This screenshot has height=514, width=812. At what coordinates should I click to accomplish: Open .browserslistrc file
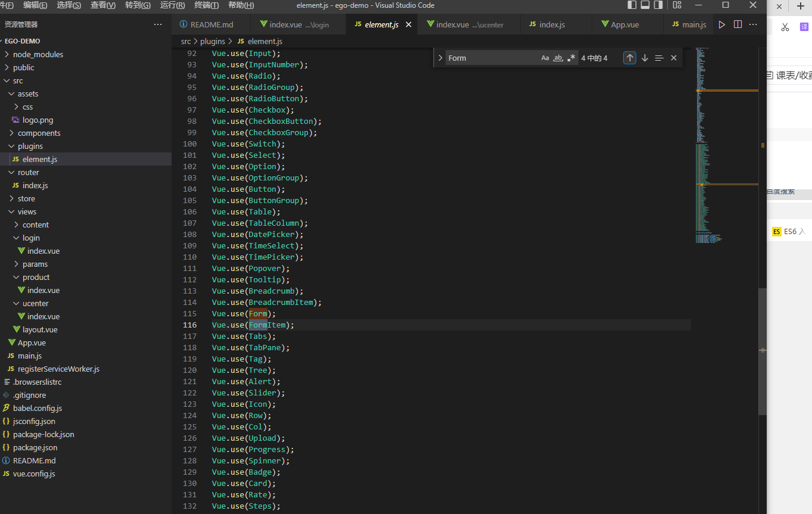86,382
